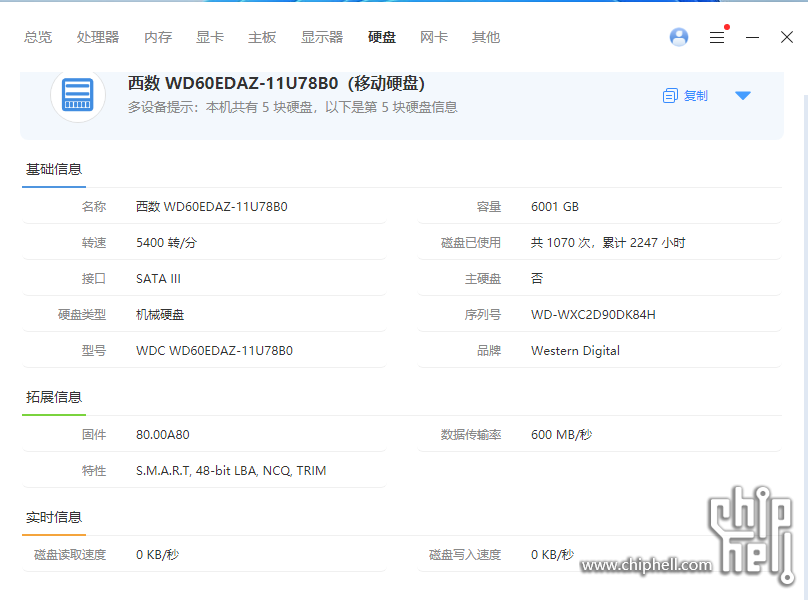Click the 主硬盘 field label
The height and width of the screenshot is (600, 808).
coord(483,279)
